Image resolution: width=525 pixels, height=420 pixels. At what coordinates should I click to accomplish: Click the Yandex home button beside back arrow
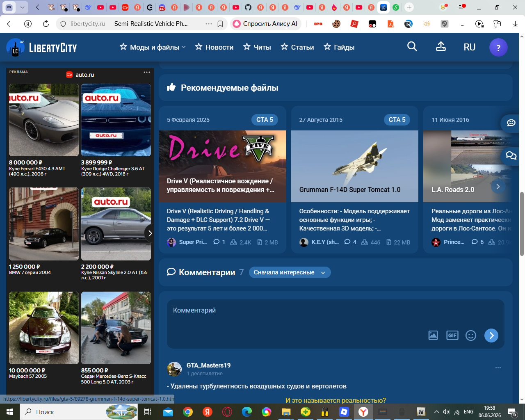pos(28,24)
